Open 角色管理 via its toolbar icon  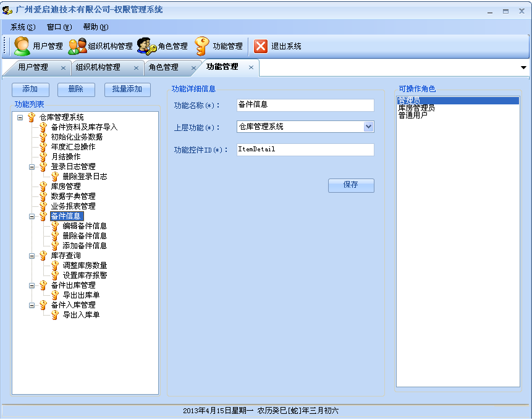146,46
